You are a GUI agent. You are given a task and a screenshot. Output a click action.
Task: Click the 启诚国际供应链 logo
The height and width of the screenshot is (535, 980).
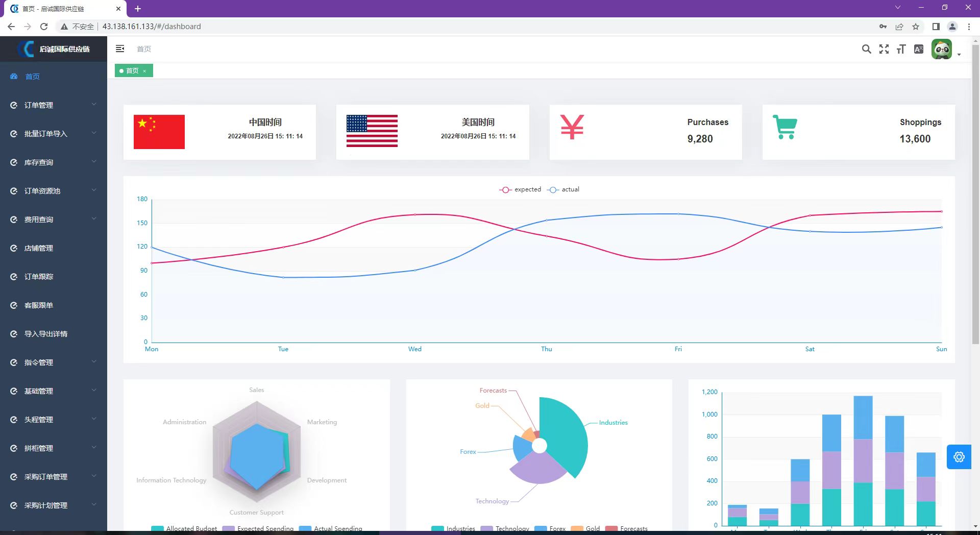[x=54, y=49]
